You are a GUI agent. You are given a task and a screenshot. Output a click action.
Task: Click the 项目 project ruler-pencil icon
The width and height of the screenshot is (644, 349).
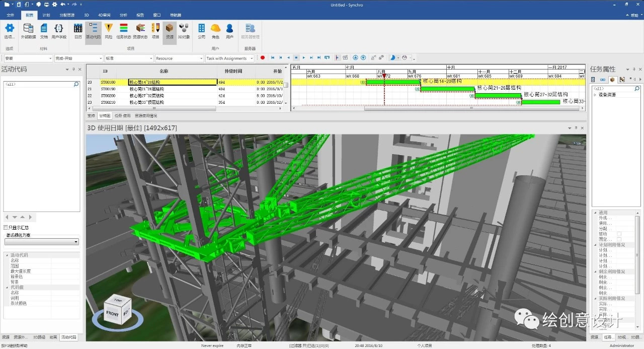(x=155, y=28)
